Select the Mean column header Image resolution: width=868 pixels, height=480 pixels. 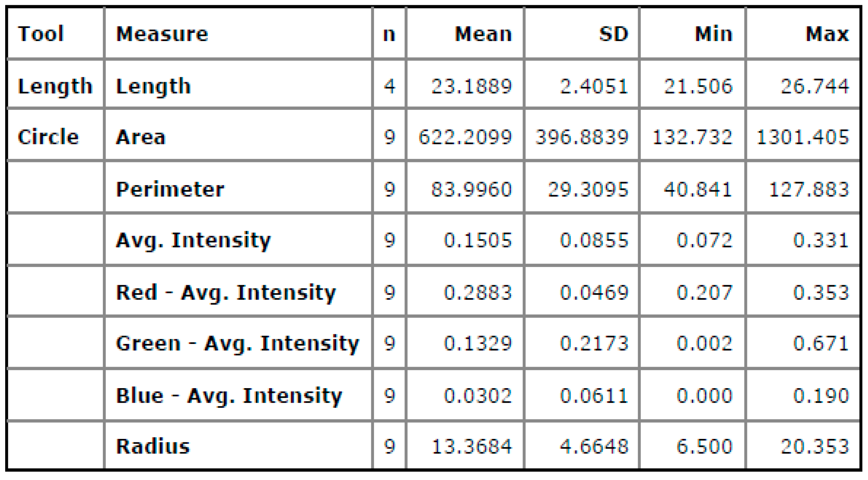[483, 34]
